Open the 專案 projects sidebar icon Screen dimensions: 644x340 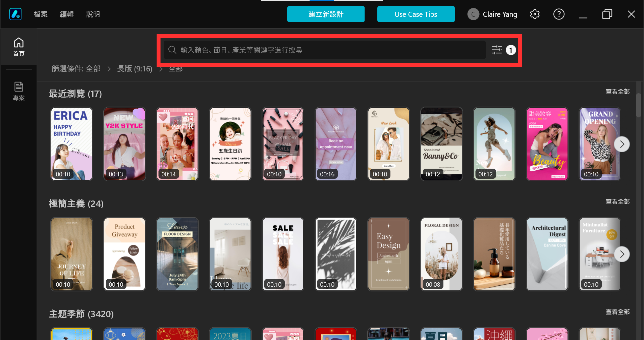click(x=18, y=91)
